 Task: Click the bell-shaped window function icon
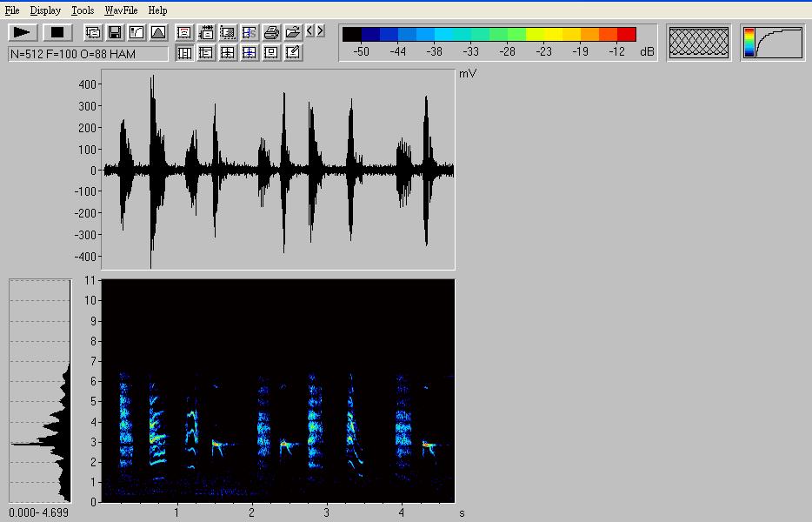(x=158, y=32)
